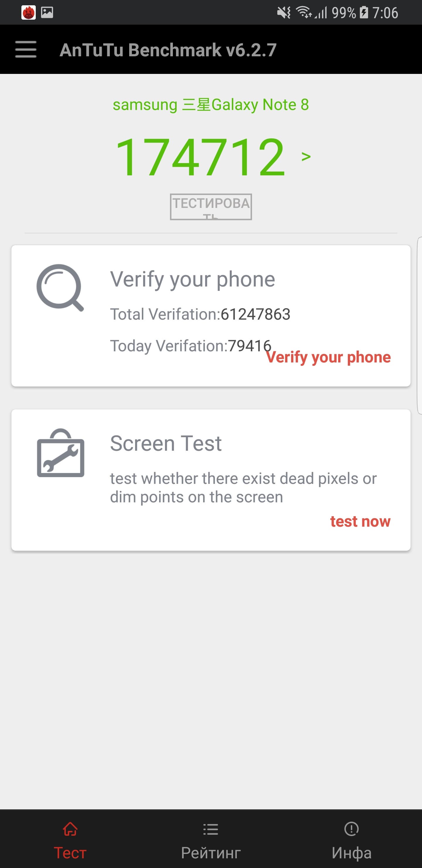The width and height of the screenshot is (422, 868).
Task: Tap the home icon in bottom bar
Action: pos(70,829)
